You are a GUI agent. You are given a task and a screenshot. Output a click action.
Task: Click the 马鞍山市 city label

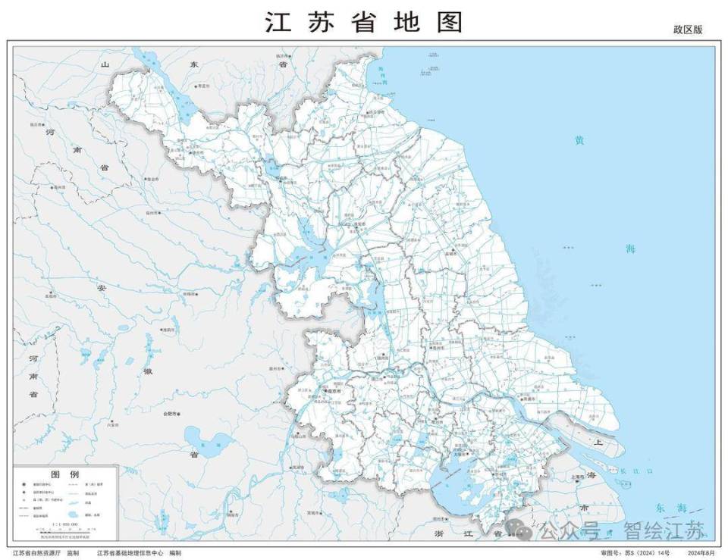299,436
